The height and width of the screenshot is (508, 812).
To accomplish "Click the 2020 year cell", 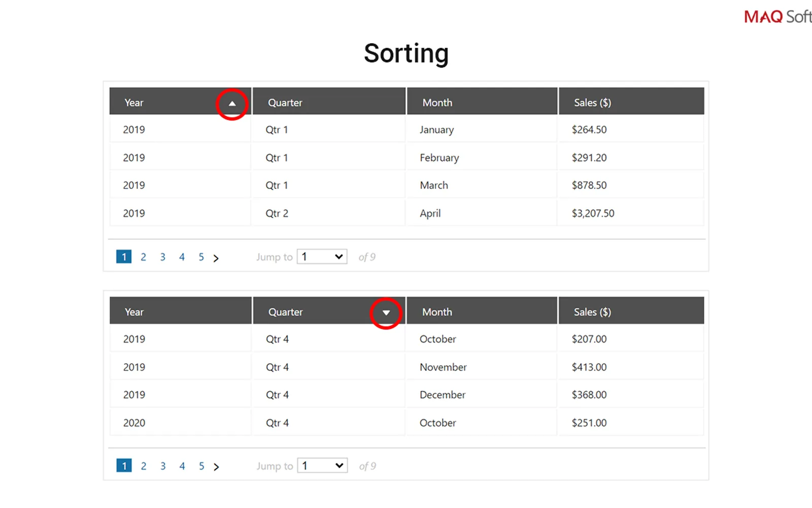I will pyautogui.click(x=180, y=423).
